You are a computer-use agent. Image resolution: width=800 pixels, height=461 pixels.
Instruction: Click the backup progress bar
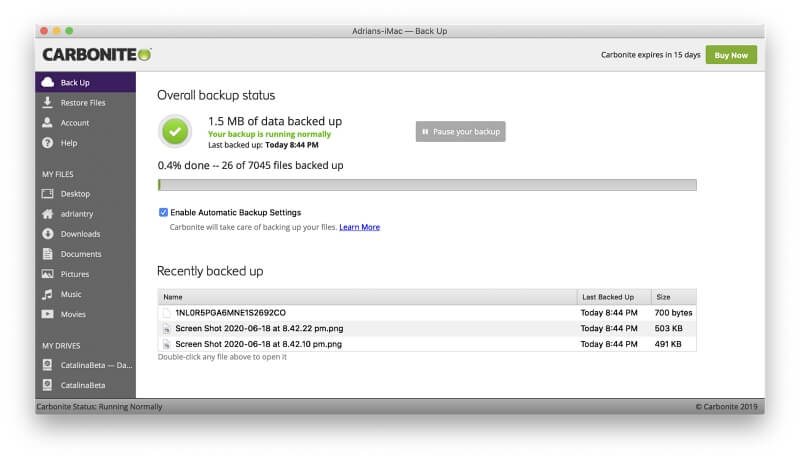(x=427, y=185)
